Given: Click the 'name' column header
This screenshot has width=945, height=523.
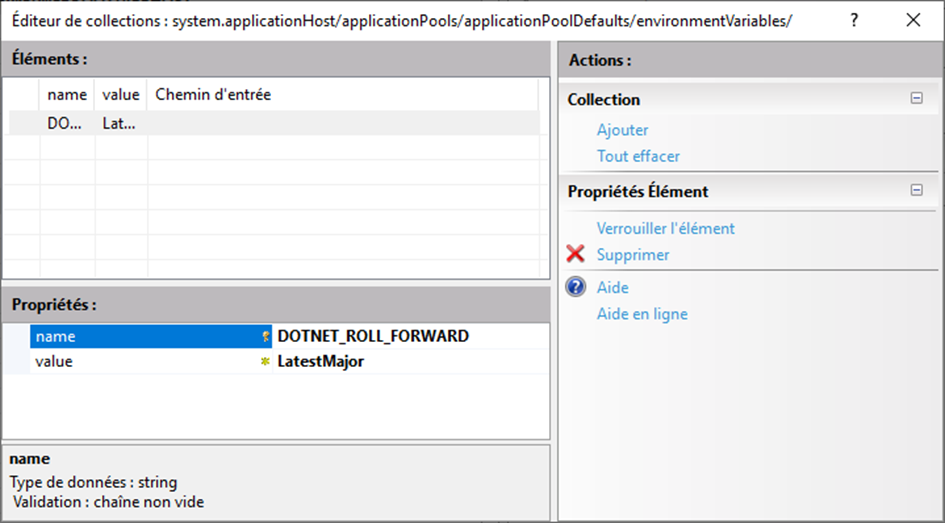Looking at the screenshot, I should 67,95.
